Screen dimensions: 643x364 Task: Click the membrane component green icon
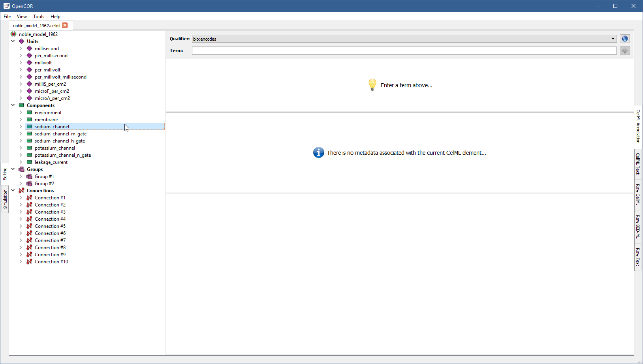(29, 120)
